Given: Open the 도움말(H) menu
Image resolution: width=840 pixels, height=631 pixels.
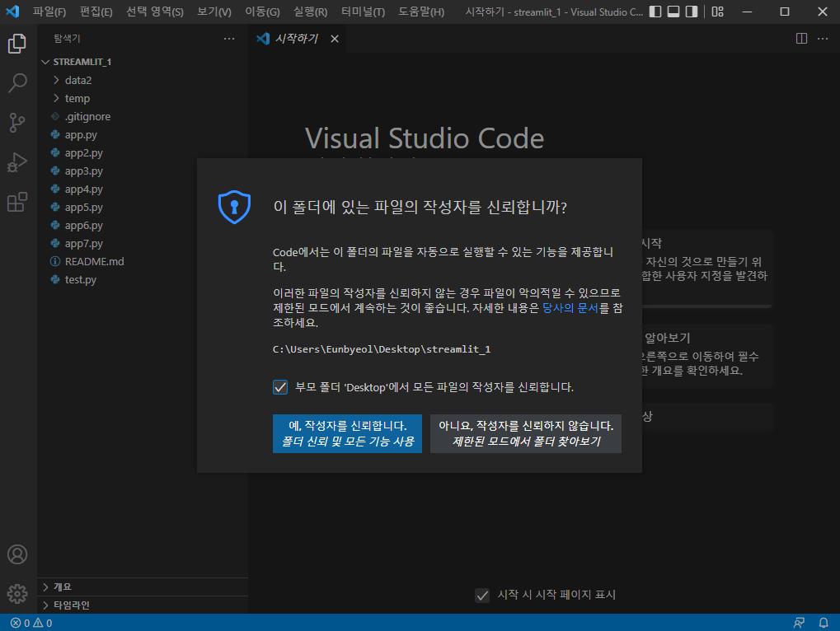Looking at the screenshot, I should (x=421, y=12).
